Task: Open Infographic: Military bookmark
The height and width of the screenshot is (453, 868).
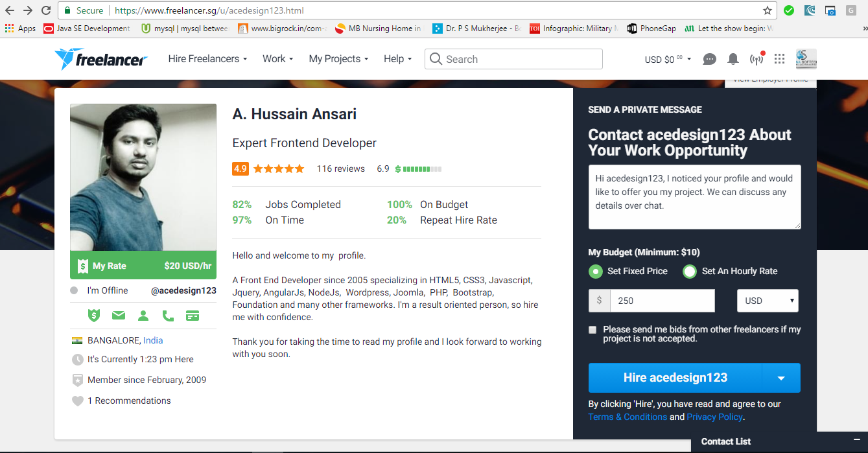Action: coord(574,29)
